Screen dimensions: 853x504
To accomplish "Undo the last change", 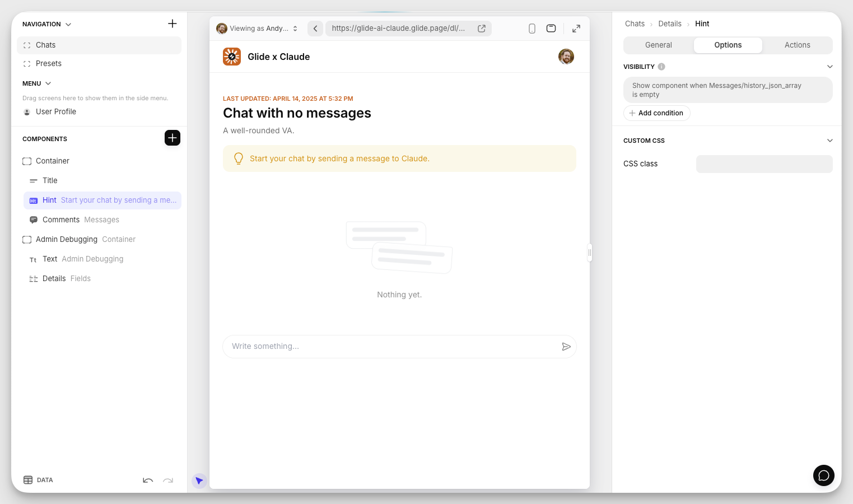I will 148,480.
